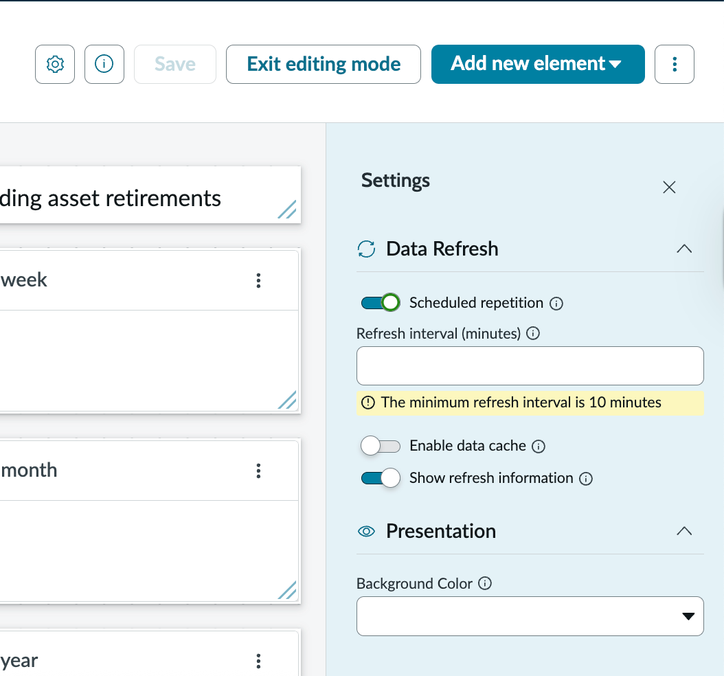Close the Settings panel
The width and height of the screenshot is (724, 676).
[x=669, y=187]
